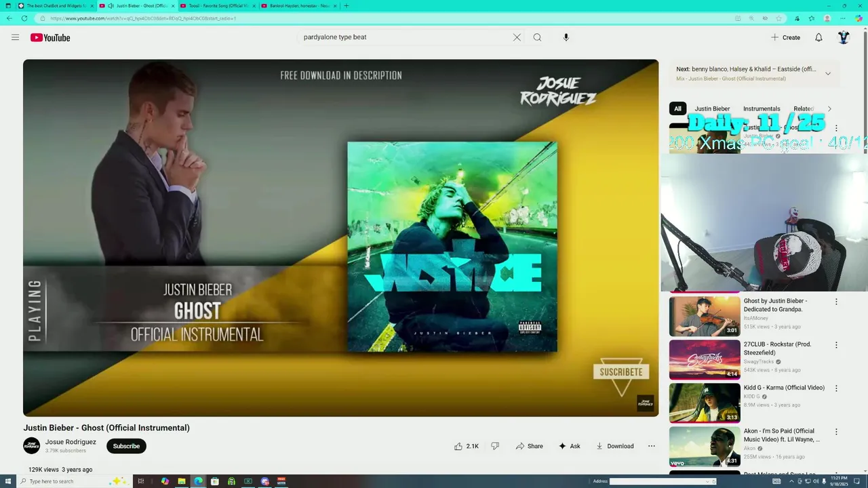Open options menu for Akon I'm So Paid
The image size is (868, 488).
pos(836,432)
